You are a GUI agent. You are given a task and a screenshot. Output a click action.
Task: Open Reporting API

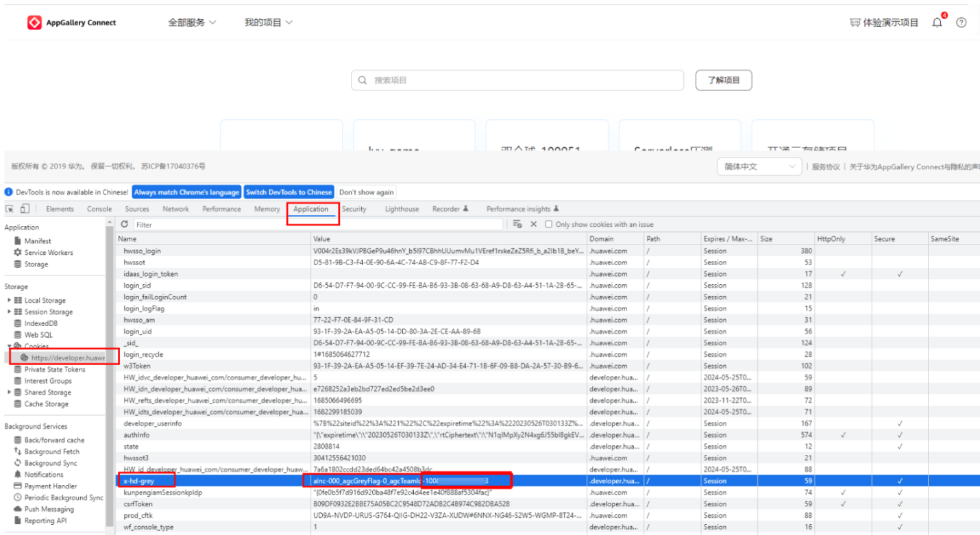point(40,521)
